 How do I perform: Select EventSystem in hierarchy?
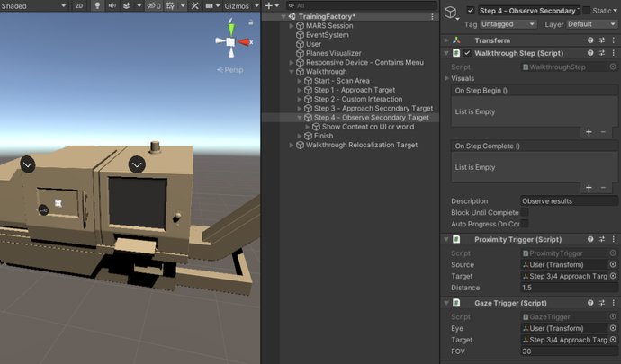(327, 35)
